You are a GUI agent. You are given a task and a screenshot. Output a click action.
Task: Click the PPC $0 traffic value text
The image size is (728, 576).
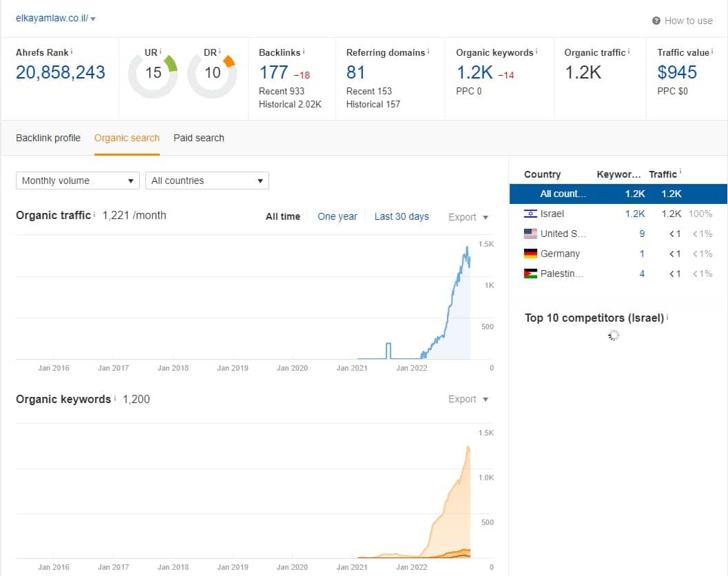point(672,91)
